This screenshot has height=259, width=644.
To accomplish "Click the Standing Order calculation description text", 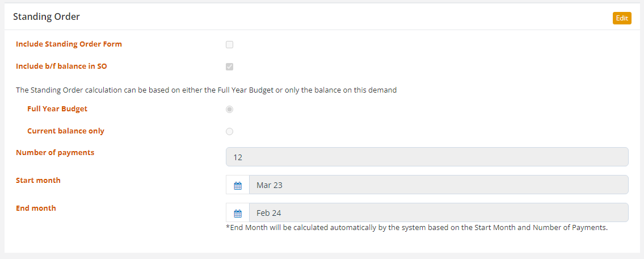I will (206, 90).
